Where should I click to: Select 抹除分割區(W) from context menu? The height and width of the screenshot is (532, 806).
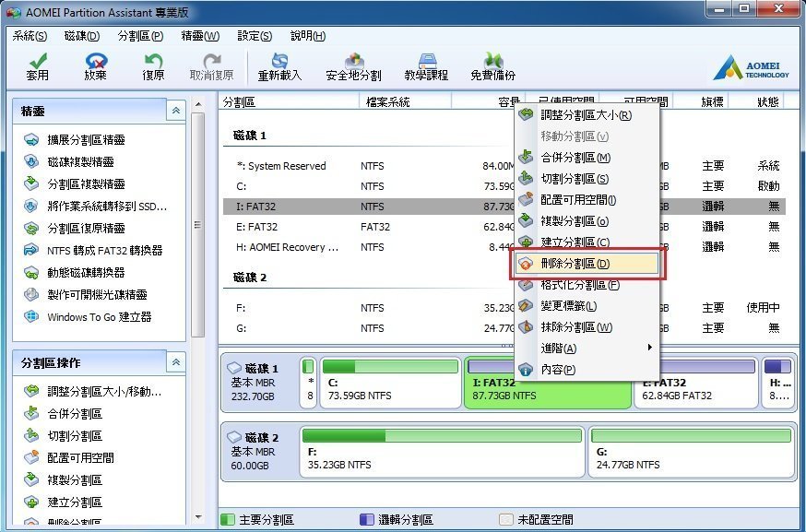[587, 327]
